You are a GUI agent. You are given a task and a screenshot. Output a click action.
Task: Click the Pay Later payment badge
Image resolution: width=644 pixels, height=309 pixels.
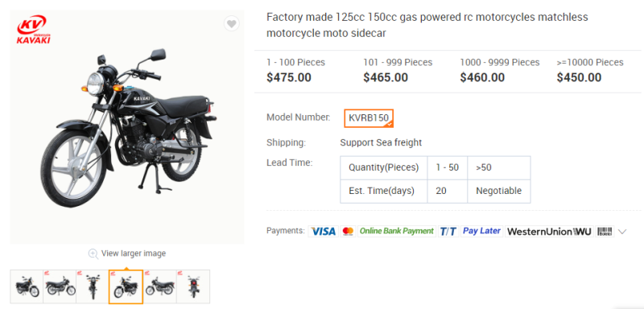(481, 231)
